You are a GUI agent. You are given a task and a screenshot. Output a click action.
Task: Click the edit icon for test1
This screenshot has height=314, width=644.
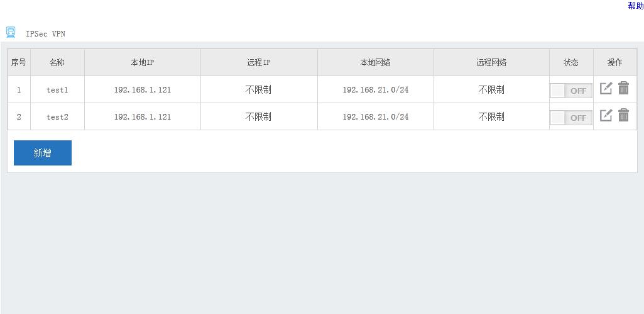tap(606, 88)
